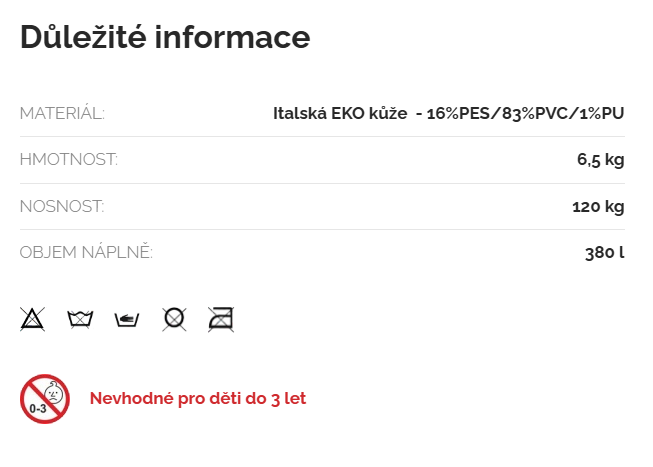Select the MATERIÁL label
653x467 pixels.
tap(62, 113)
